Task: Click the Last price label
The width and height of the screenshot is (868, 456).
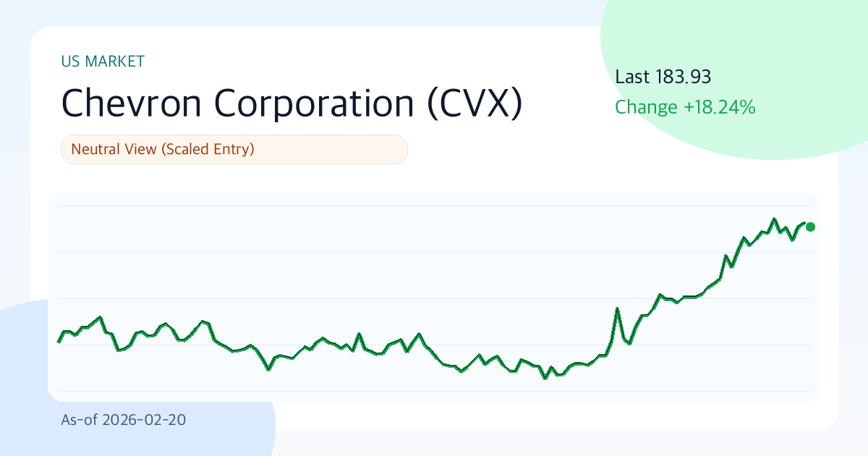Action: click(x=633, y=77)
